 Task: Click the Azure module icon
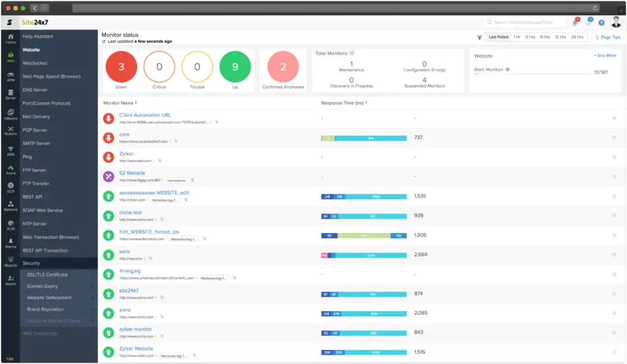(10, 170)
